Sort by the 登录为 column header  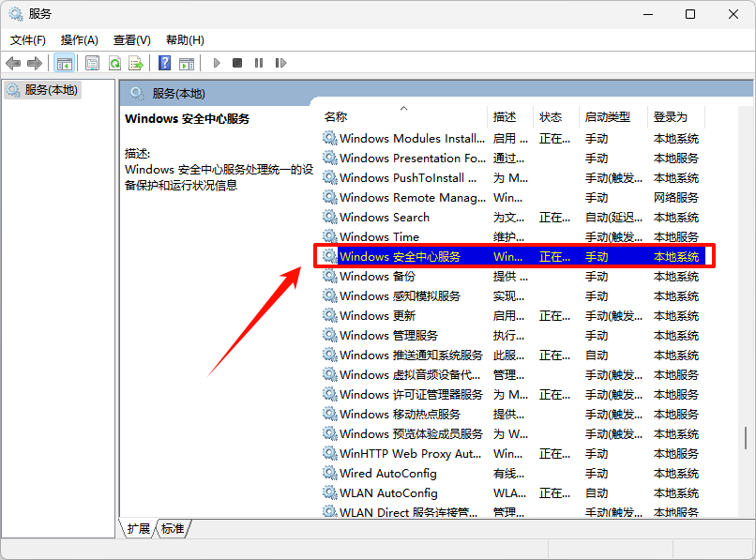coord(676,116)
